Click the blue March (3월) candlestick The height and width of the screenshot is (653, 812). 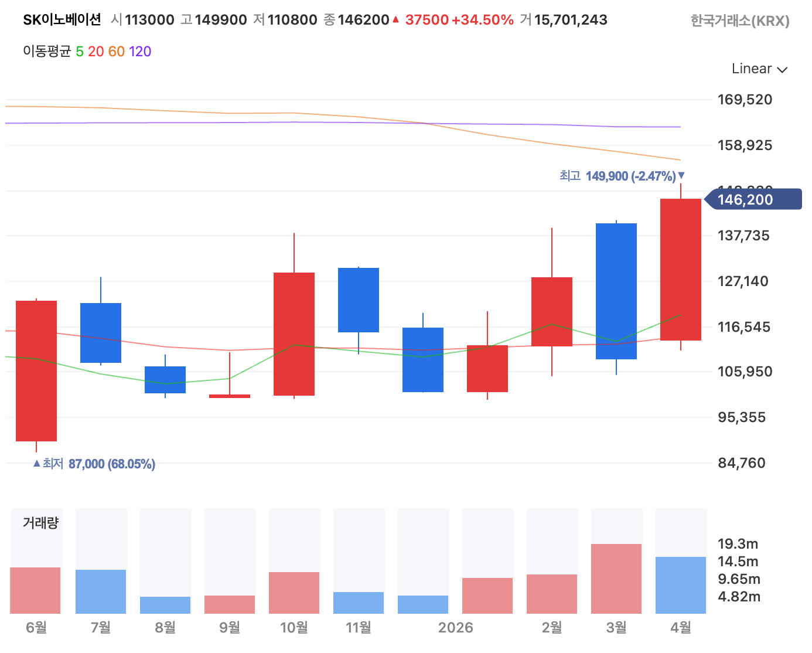616,291
